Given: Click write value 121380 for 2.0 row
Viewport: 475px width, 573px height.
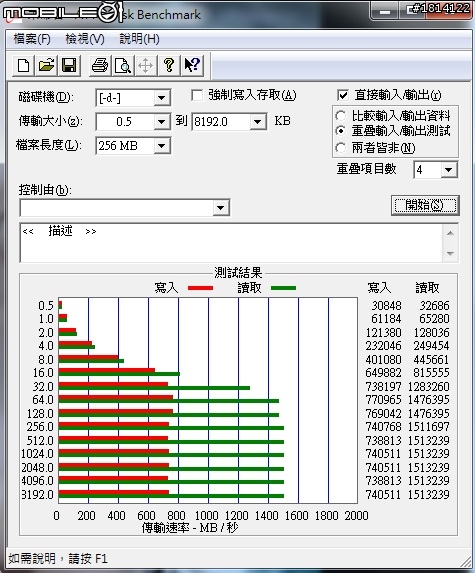Looking at the screenshot, I should tap(383, 333).
